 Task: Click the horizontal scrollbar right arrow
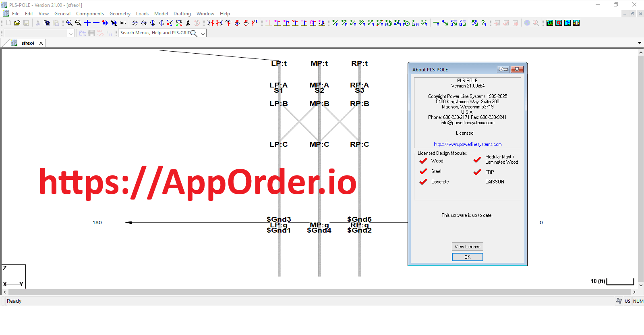tap(634, 292)
